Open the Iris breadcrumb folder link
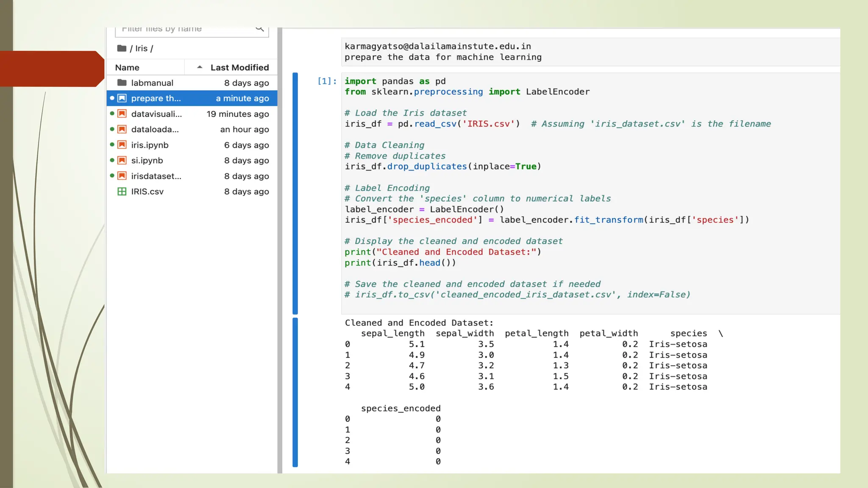Screen dimensions: 868x488 [141, 48]
